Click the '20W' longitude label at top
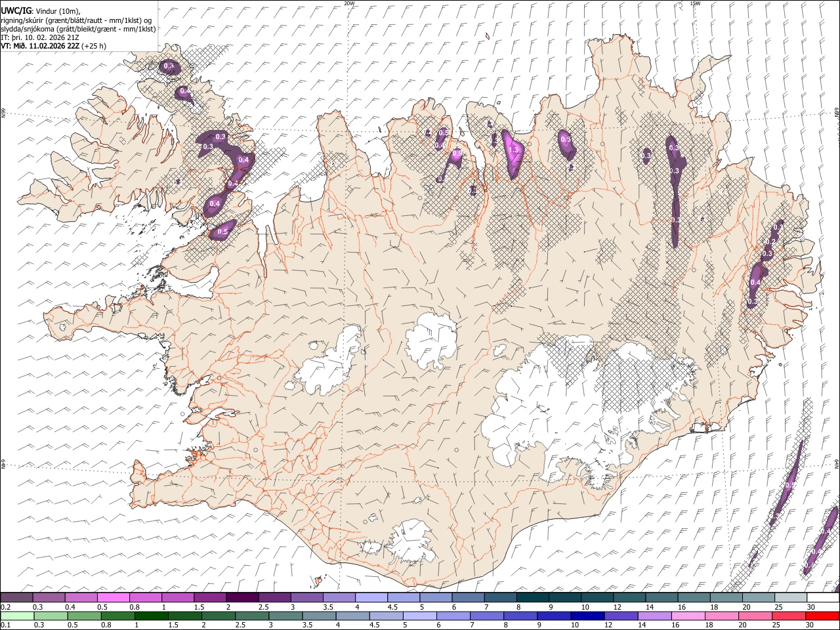Viewport: 840px width, 630px height. [x=349, y=3]
